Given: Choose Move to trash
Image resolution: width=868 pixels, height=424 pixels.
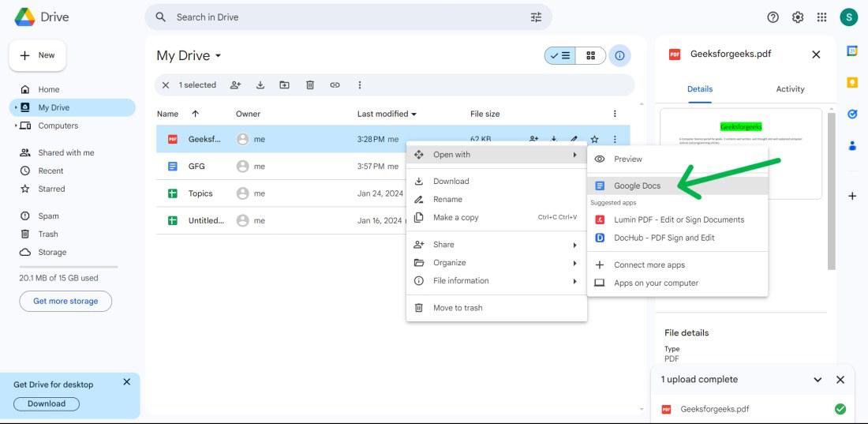Looking at the screenshot, I should 496,308.
